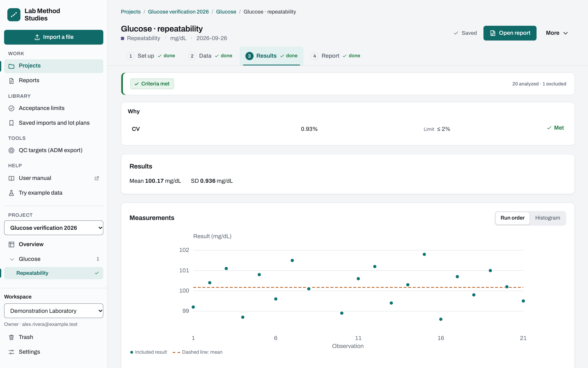Click the Criteria met badge

152,84
